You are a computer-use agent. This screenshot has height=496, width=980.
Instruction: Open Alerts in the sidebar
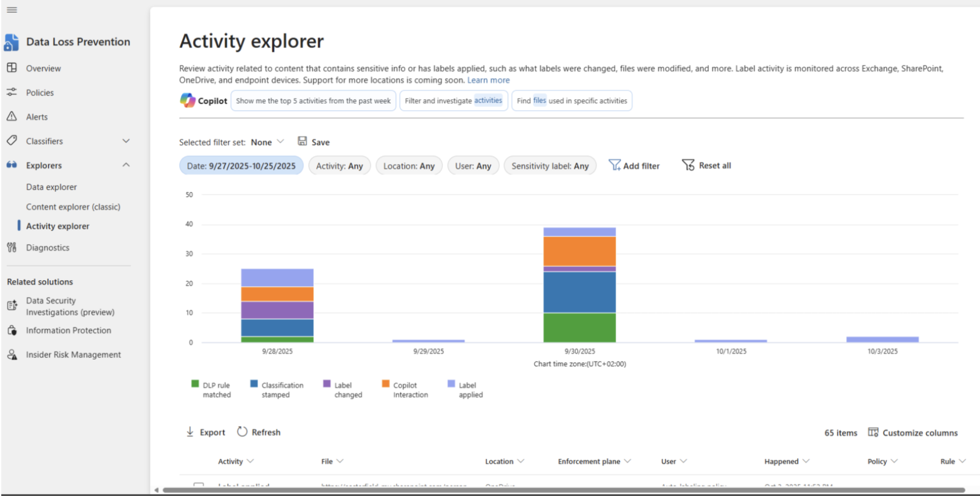pyautogui.click(x=37, y=117)
